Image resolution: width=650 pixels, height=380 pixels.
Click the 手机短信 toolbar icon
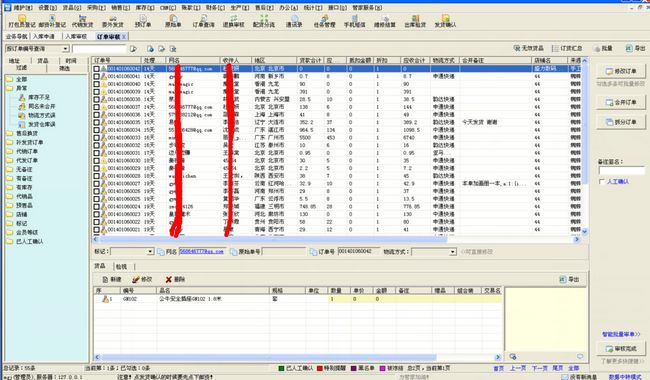(354, 21)
